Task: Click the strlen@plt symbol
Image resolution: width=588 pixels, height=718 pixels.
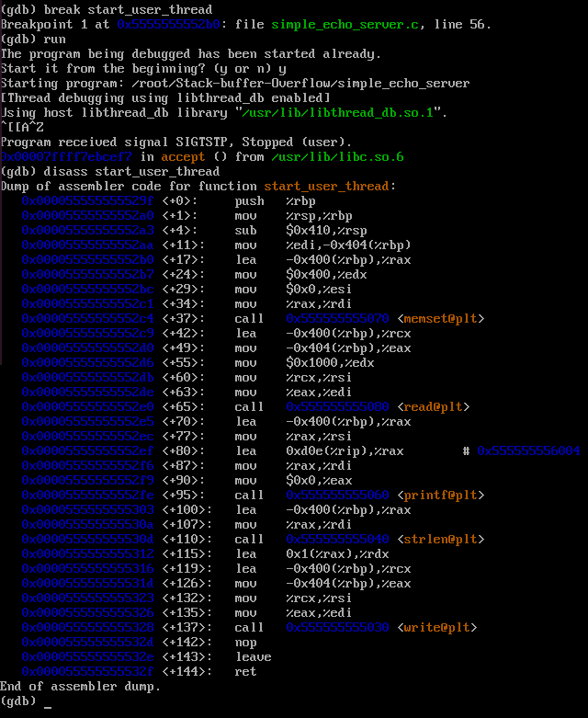Action: (440, 539)
